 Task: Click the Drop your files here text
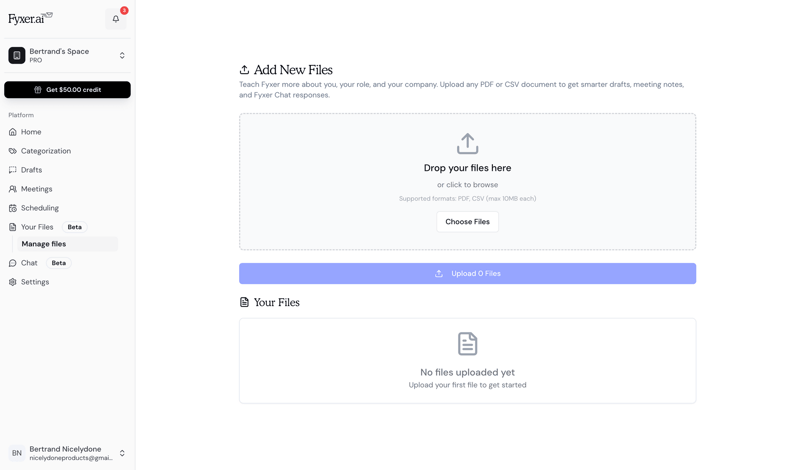pyautogui.click(x=467, y=168)
